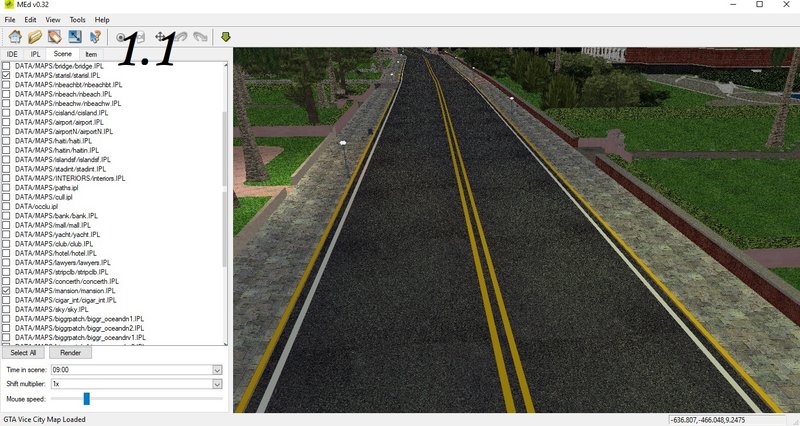
Task: Click the stadint/stadint.IPL entry text
Action: [x=60, y=169]
